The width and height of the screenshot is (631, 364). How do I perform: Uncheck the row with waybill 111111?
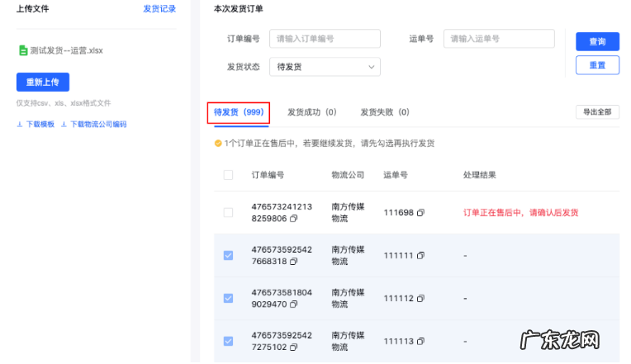228,255
